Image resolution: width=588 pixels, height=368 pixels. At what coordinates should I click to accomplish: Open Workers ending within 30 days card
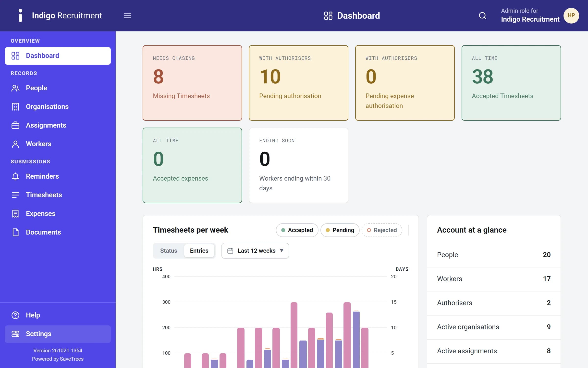click(299, 165)
